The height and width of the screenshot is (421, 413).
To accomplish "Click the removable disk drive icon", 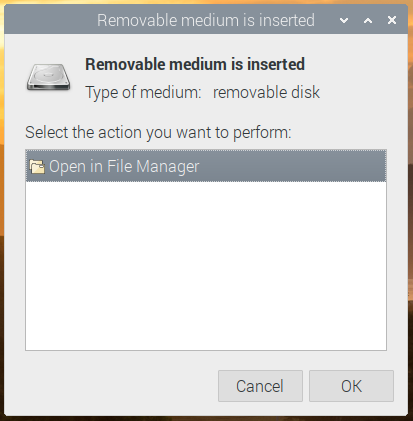I will point(49,77).
